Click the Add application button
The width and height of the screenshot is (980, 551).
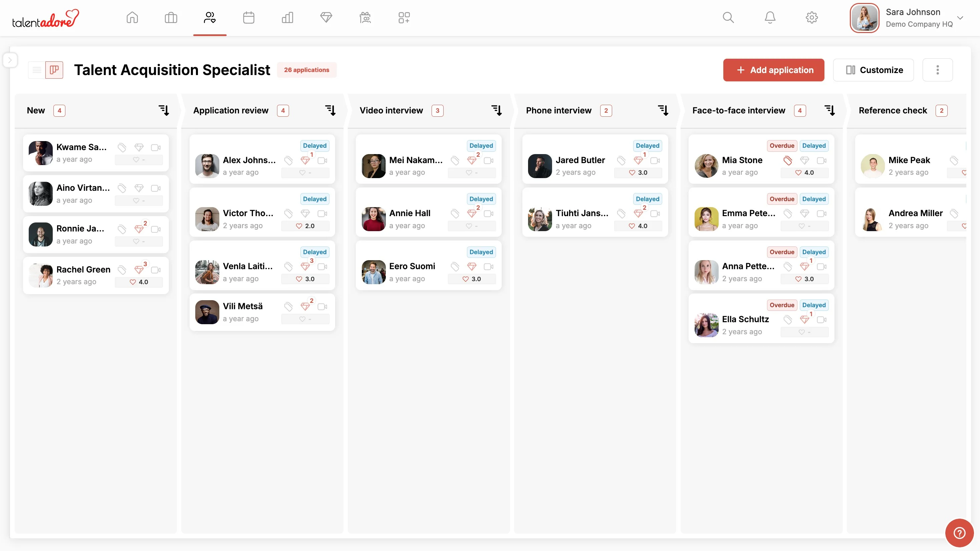[x=773, y=70]
